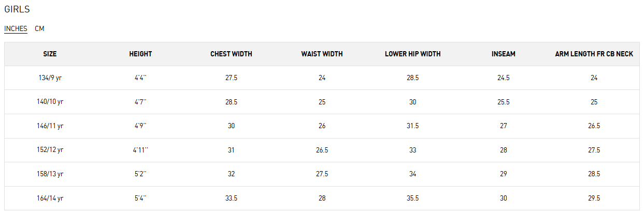This screenshot has height=214, width=644.
Task: Click the 4'11" height value
Action: 140,150
